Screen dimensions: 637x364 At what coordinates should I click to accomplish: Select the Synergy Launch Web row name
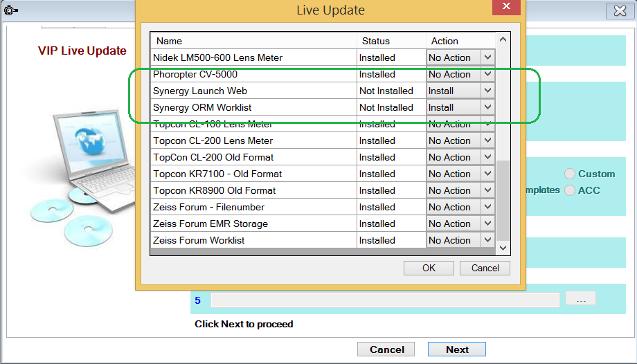[200, 91]
